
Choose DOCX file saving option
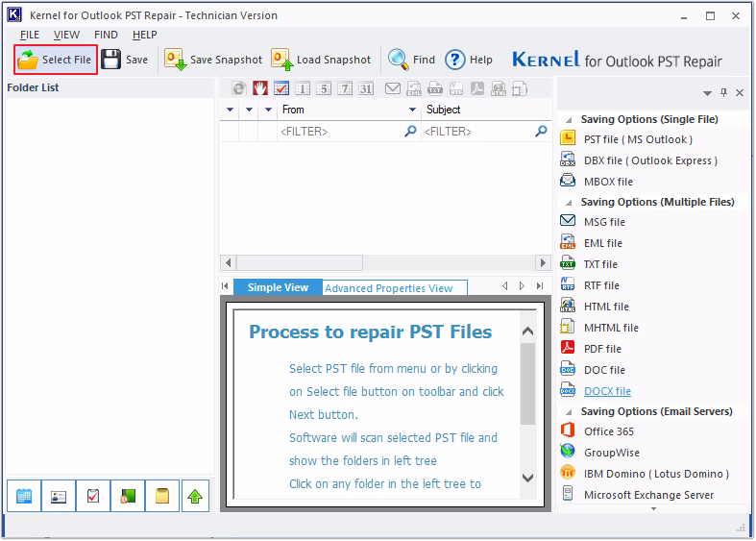[x=607, y=391]
